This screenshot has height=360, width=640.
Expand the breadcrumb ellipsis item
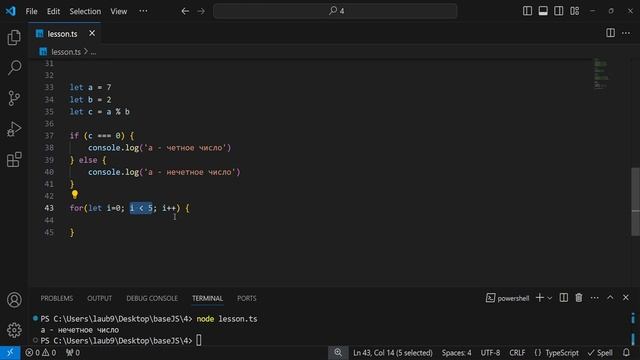(x=93, y=52)
